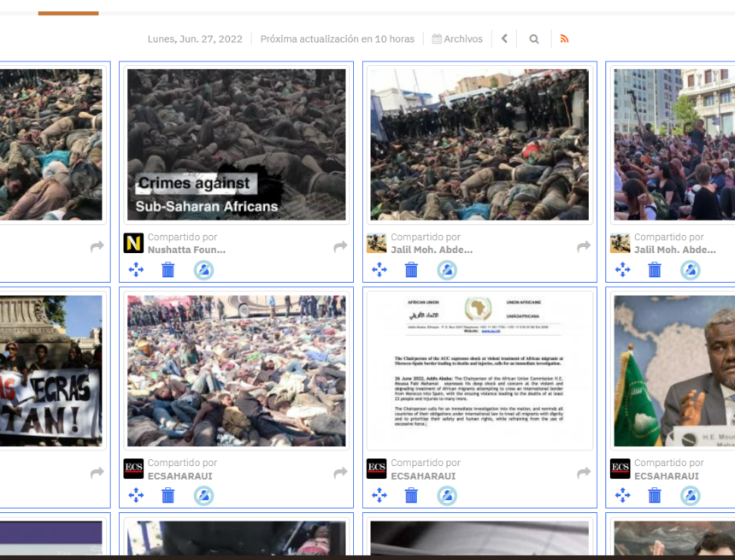Screen dimensions: 735x560
Task: Click share arrow on Nushatta Foundation card
Action: click(x=340, y=246)
